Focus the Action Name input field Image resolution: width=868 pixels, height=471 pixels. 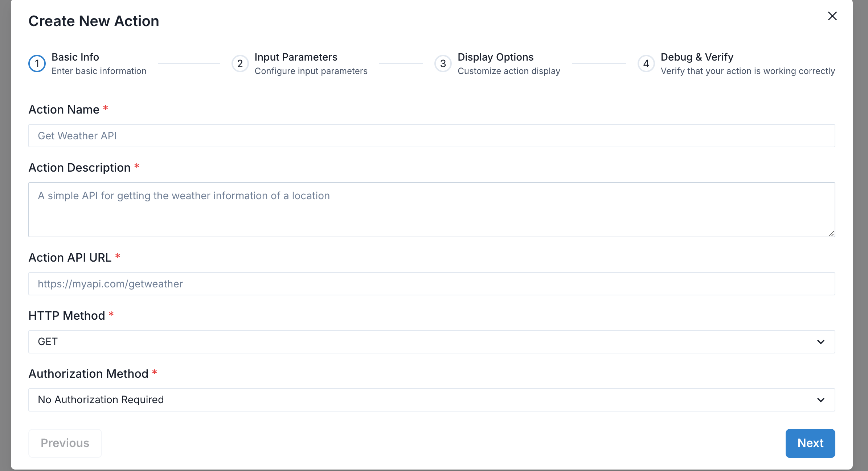[x=431, y=136]
